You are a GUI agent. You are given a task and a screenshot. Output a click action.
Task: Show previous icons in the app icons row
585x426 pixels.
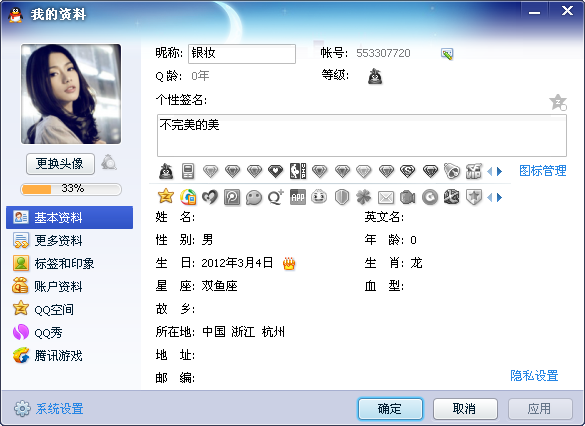[x=490, y=197]
